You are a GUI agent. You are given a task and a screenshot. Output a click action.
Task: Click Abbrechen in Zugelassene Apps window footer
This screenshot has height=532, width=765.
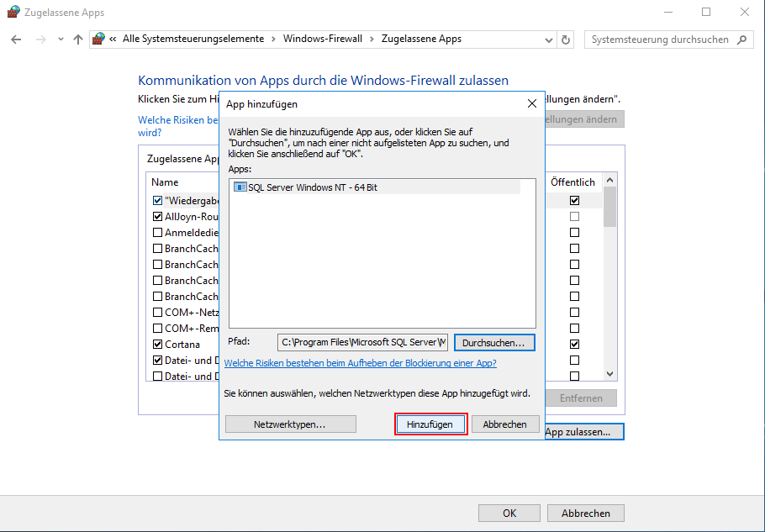coord(585,513)
